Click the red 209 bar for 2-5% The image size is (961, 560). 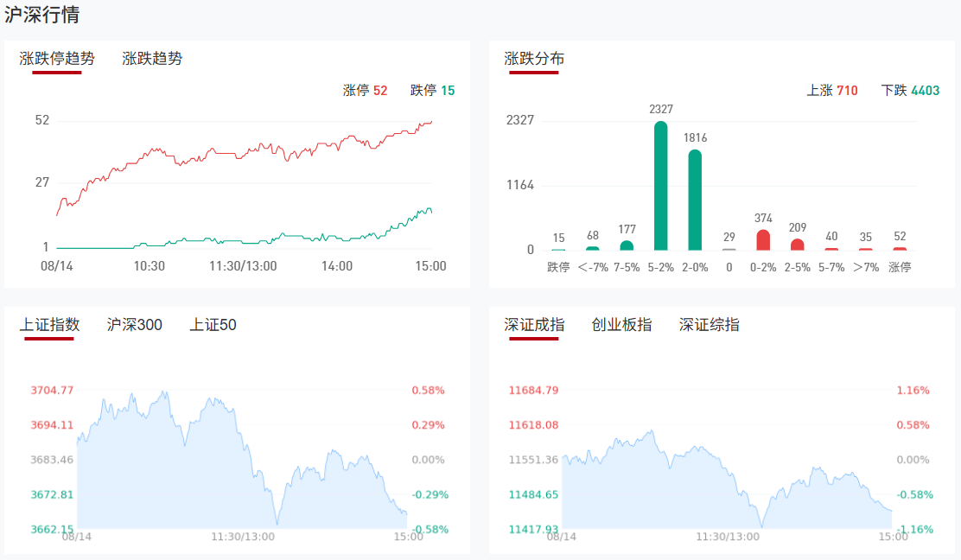pos(797,245)
